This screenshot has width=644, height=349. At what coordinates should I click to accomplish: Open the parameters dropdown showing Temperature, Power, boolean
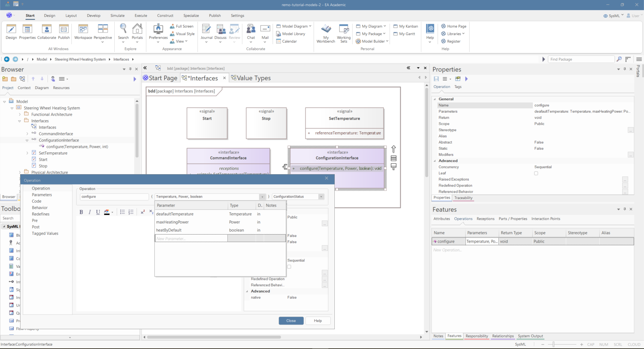coord(262,197)
